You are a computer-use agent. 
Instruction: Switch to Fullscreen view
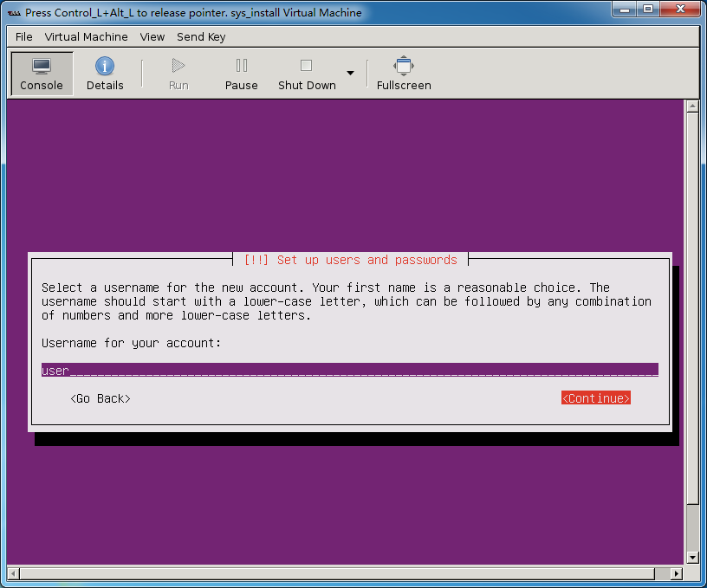403,66
